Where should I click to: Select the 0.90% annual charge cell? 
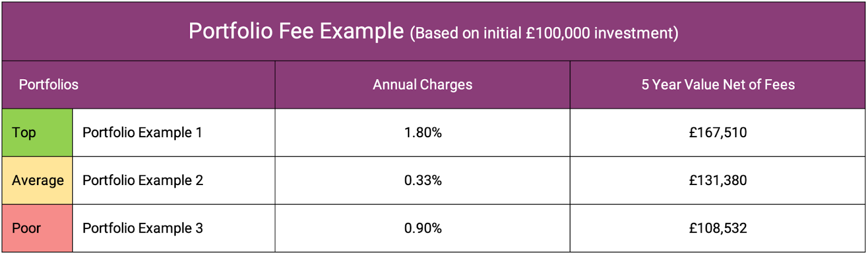(423, 228)
